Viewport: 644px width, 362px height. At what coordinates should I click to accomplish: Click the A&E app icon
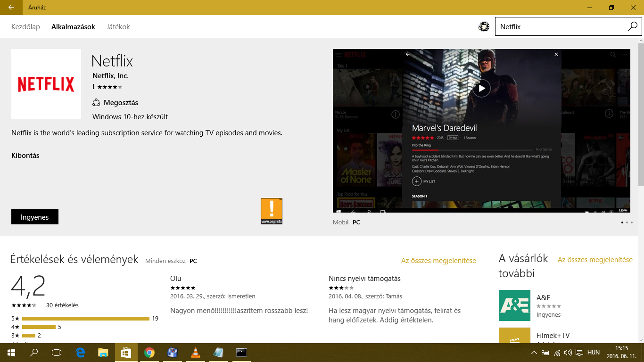(514, 305)
